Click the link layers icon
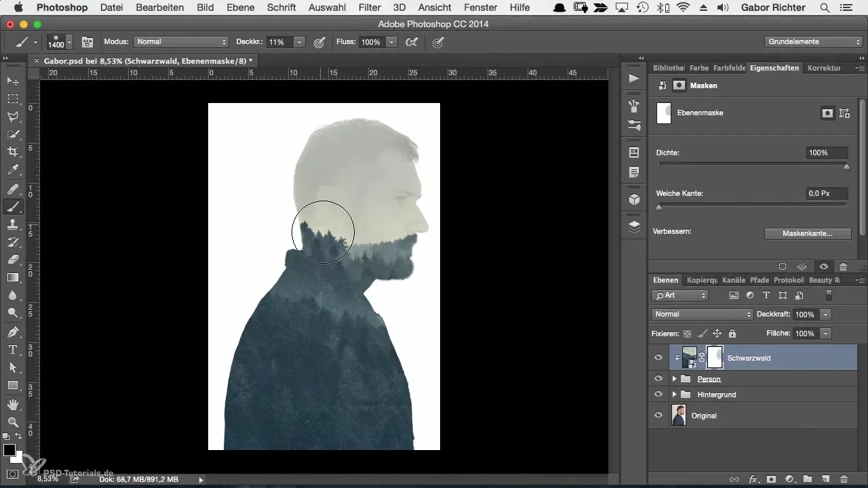868x488 pixels. tap(734, 479)
